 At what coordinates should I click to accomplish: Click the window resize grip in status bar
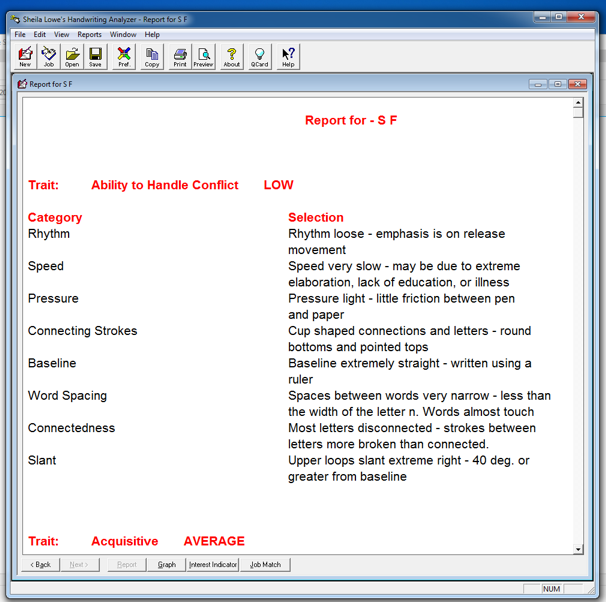tap(591, 590)
